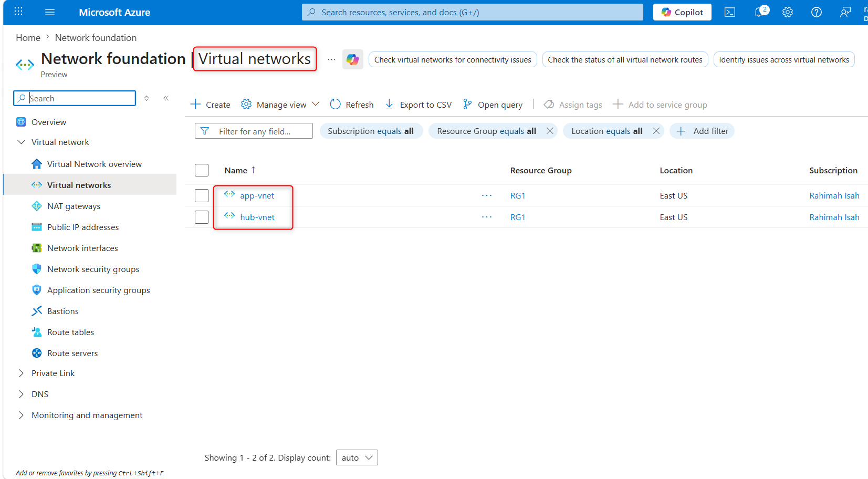This screenshot has width=868, height=479.
Task: Open Resource Group equals all filter
Action: (486, 131)
